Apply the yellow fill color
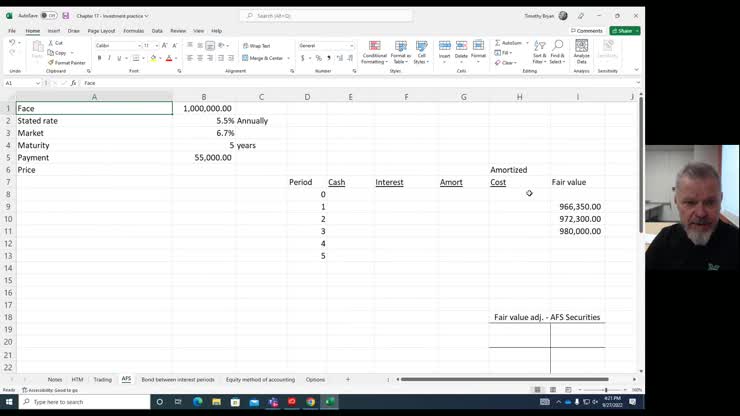740x416 pixels. tap(153, 58)
